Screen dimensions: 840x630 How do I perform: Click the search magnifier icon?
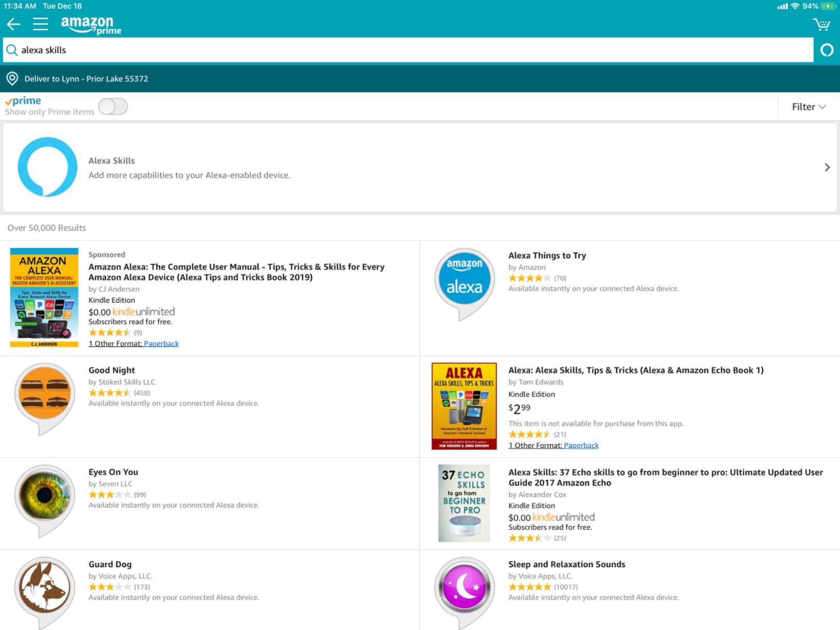(x=12, y=50)
